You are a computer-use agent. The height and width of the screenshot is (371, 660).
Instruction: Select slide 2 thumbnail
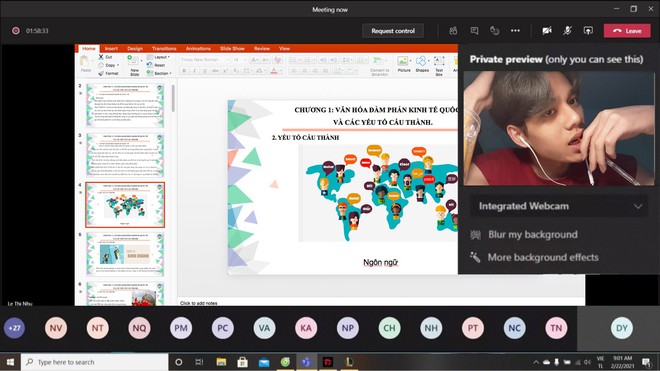coord(125,105)
